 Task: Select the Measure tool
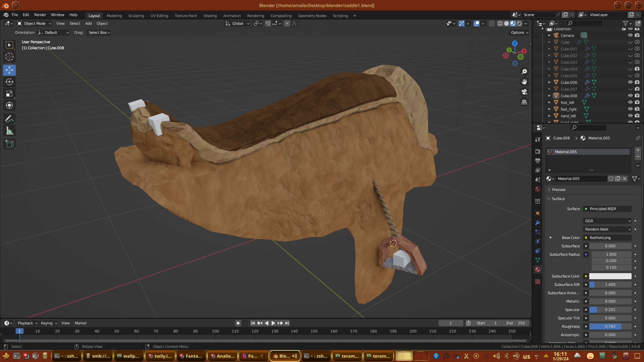[x=9, y=131]
